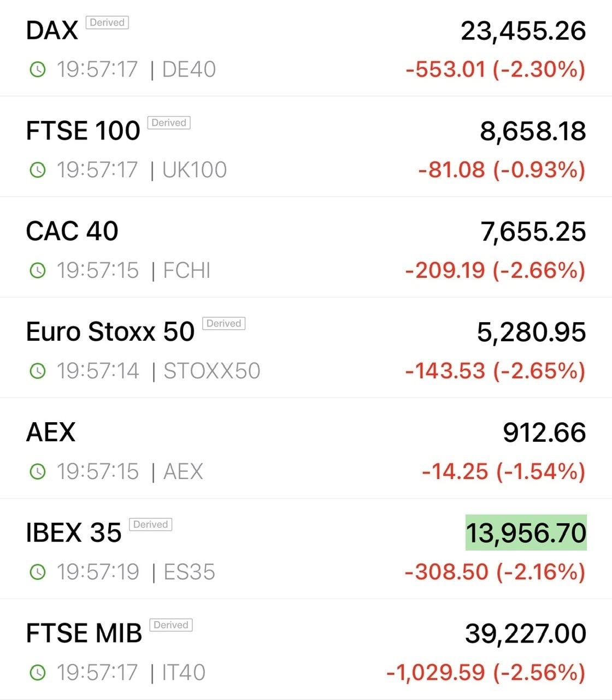Click the FTSE MIB change -1,029.59 (-2.56%)
The width and height of the screenshot is (612, 700).
(x=486, y=672)
